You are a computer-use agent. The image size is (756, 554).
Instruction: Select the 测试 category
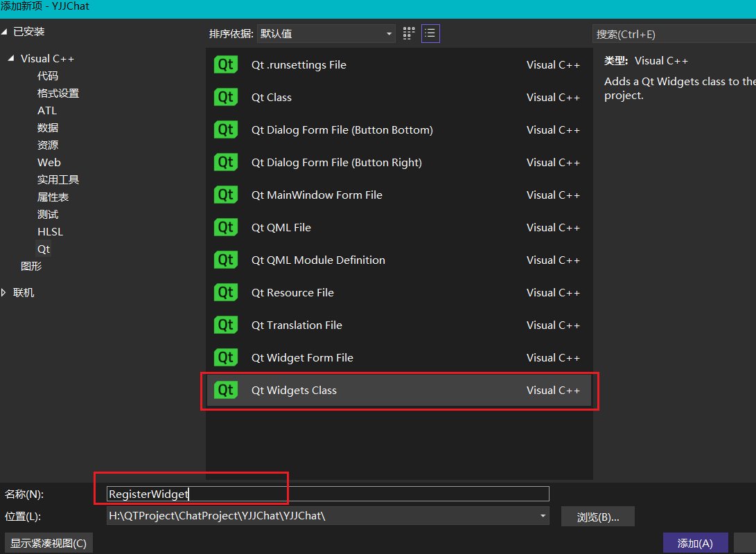[48, 215]
